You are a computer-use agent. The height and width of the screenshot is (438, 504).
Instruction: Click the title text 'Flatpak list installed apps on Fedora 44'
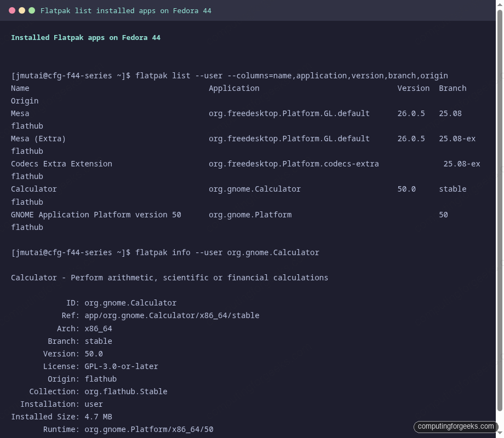click(125, 11)
